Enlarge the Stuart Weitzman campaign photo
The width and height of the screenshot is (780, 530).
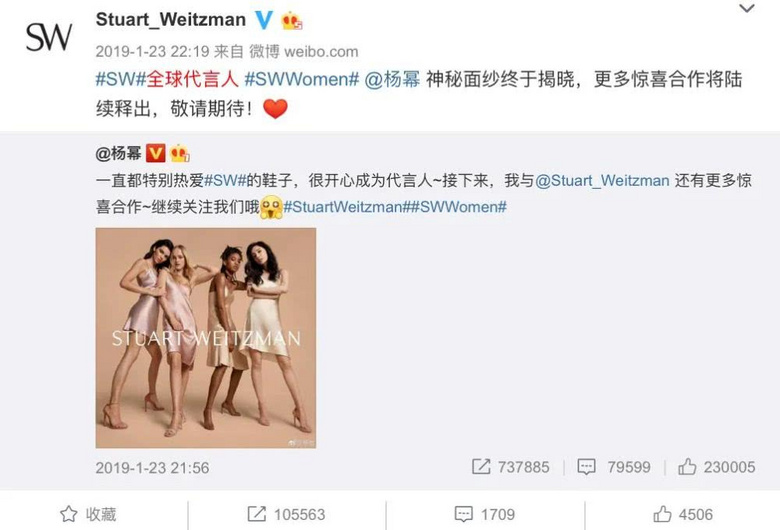[x=205, y=338]
